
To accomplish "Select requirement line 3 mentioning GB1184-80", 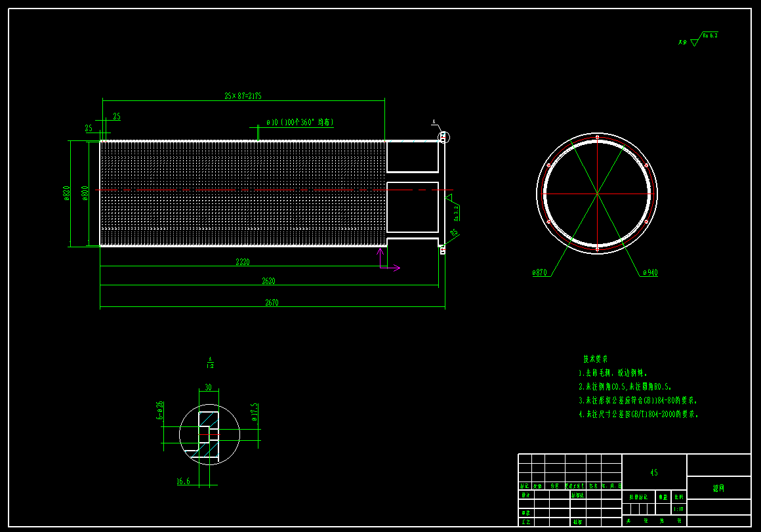I will pyautogui.click(x=638, y=400).
